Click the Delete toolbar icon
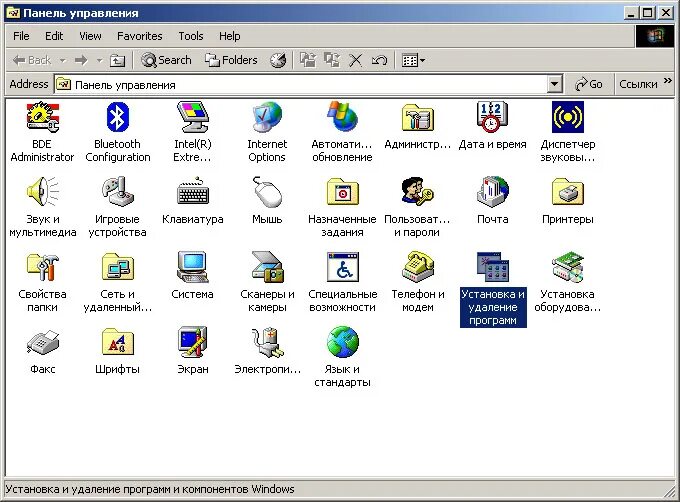 pos(356,60)
